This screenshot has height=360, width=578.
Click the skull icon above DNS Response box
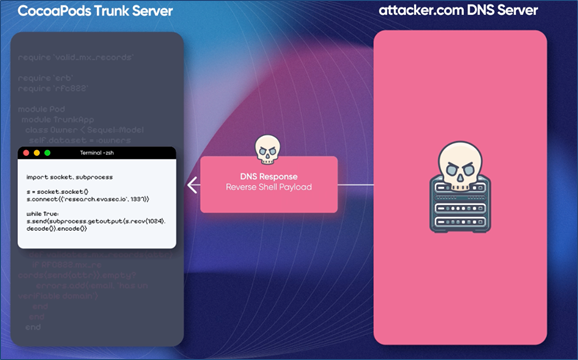268,149
